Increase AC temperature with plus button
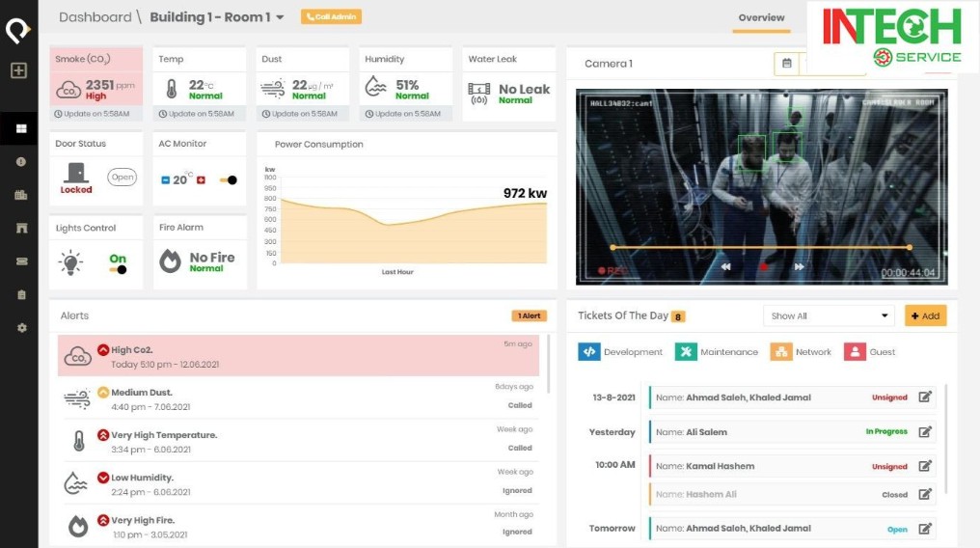The height and width of the screenshot is (548, 980). (202, 180)
